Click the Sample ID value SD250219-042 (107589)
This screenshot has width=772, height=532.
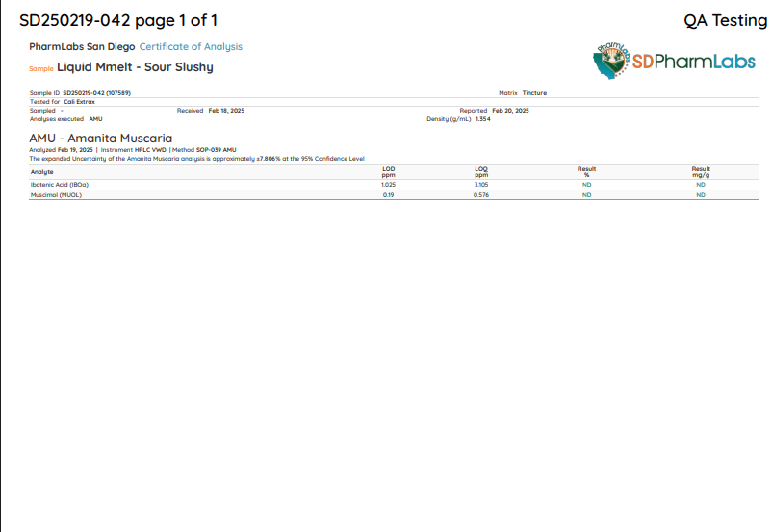click(x=96, y=93)
